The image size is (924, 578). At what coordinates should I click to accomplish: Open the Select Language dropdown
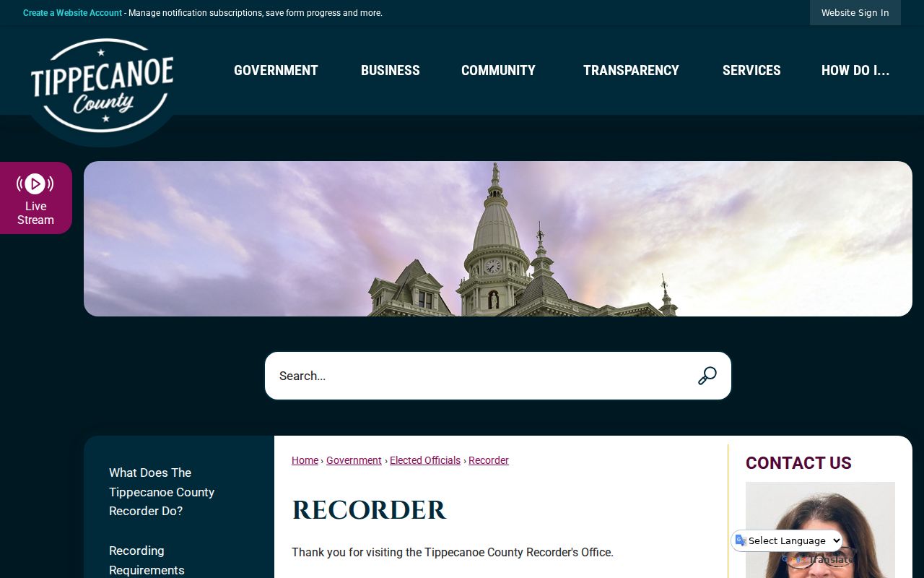click(788, 540)
